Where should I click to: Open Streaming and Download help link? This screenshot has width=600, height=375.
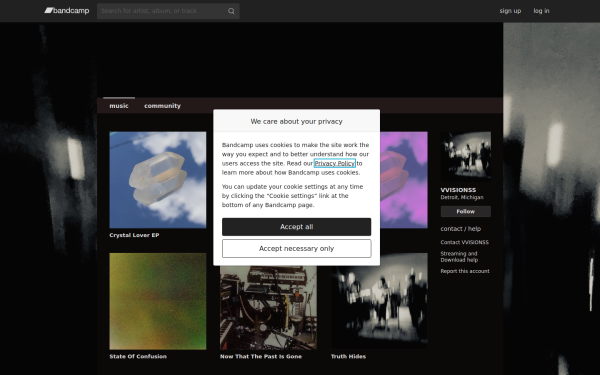click(x=459, y=257)
